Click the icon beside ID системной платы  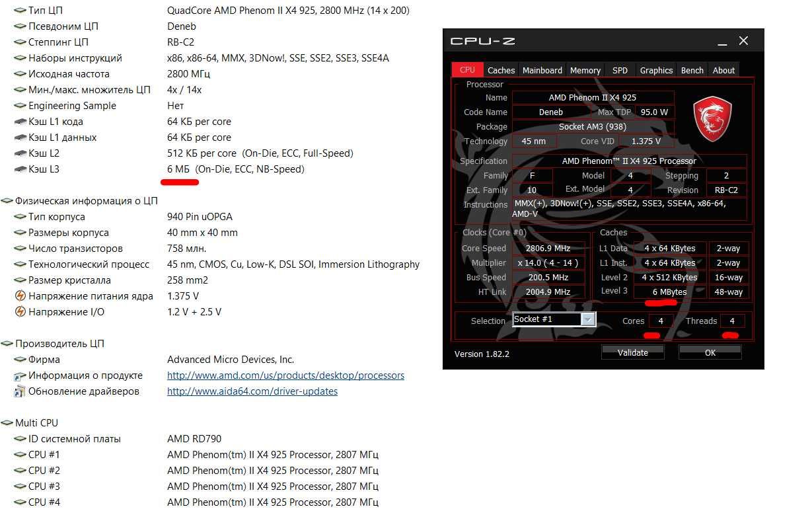20,439
